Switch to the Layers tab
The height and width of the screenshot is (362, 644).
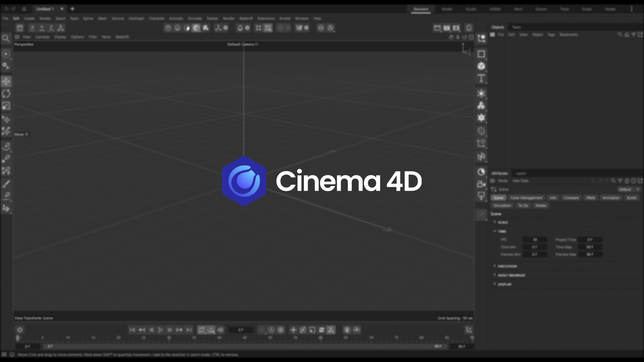coord(521,173)
